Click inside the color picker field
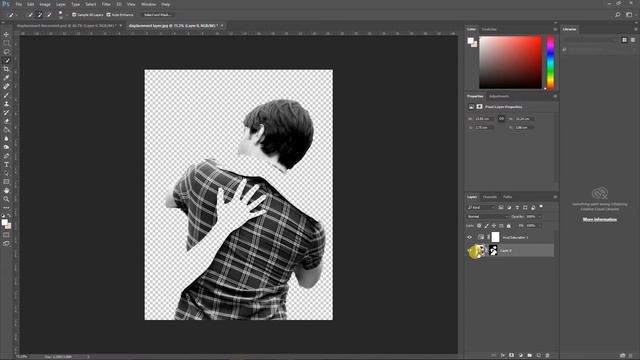 click(511, 62)
